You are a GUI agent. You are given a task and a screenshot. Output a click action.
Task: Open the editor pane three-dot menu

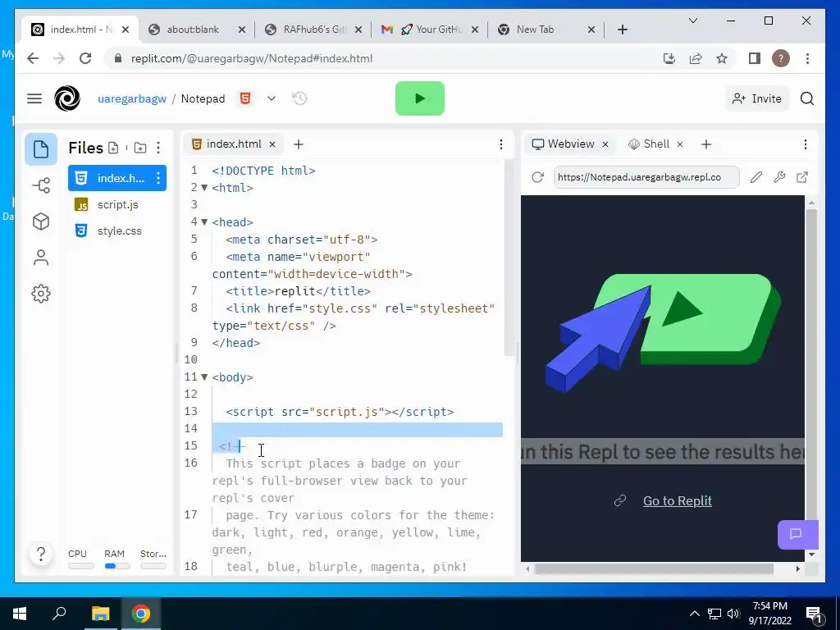tap(501, 144)
